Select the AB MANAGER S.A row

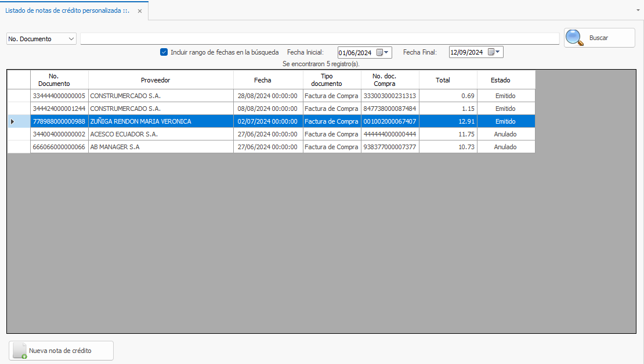point(125,147)
